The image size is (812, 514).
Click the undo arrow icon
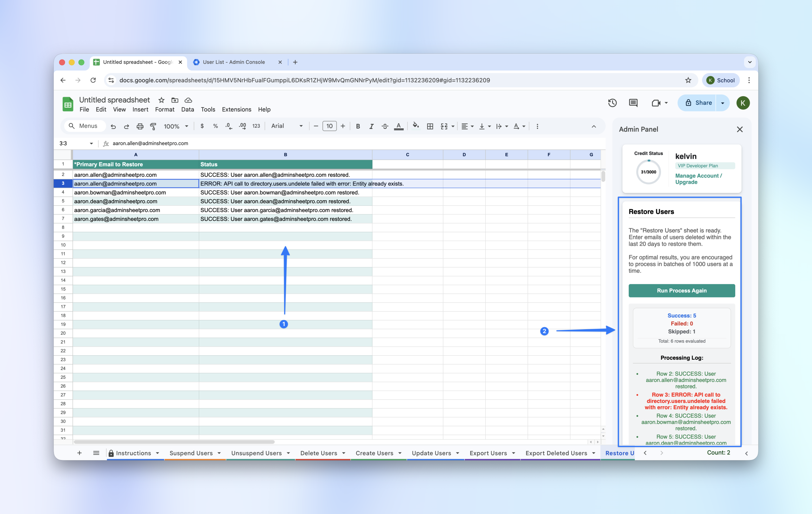(113, 126)
